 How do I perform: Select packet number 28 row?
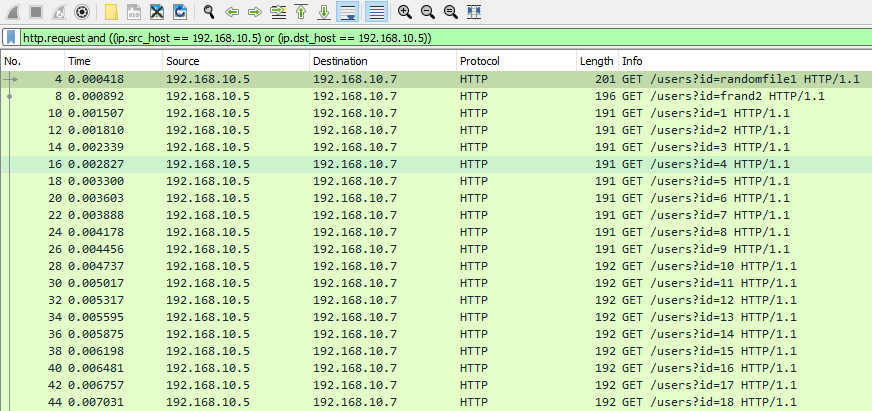coord(400,266)
